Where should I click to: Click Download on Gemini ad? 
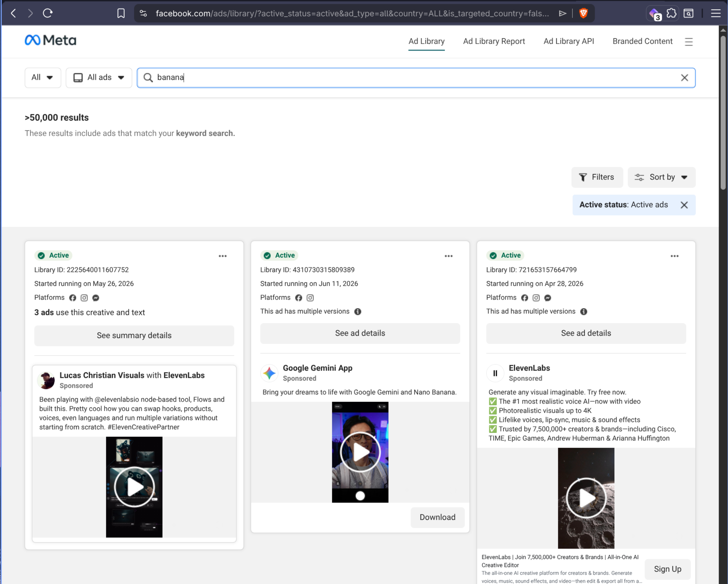[x=437, y=517]
